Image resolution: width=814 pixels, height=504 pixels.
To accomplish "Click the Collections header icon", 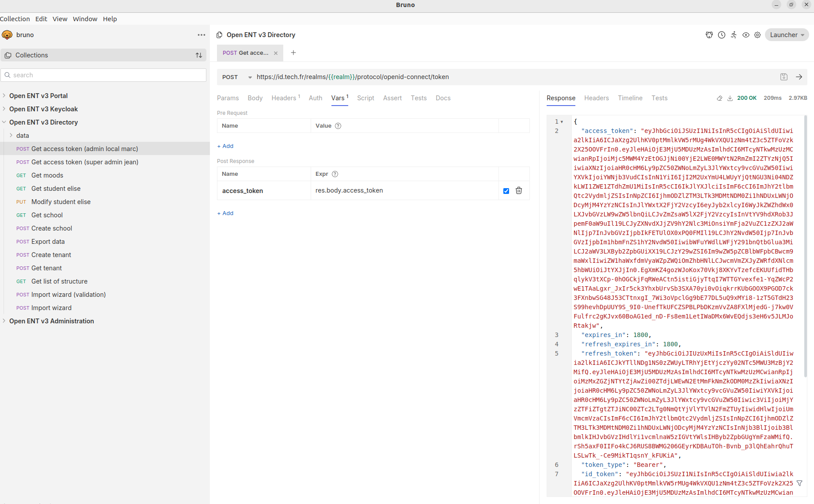I will tap(8, 55).
